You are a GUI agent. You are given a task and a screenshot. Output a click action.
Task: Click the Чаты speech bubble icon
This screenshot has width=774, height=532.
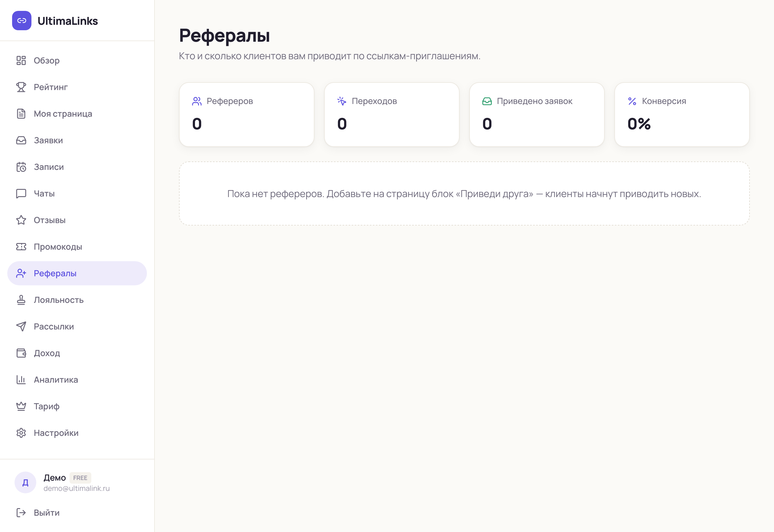[x=21, y=193]
